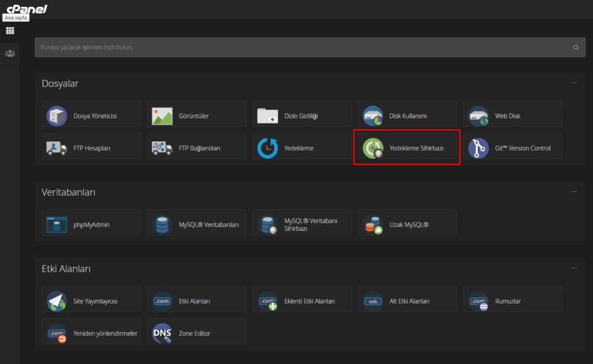Click the Yeniden yönlendirmeler link text
The width and height of the screenshot is (593, 364).
[x=105, y=333]
